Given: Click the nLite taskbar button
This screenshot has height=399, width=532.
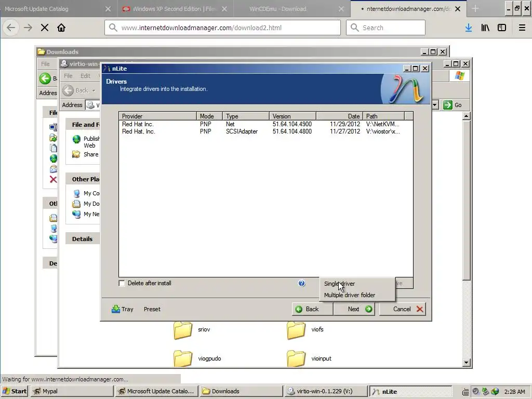Looking at the screenshot, I should click(410, 391).
